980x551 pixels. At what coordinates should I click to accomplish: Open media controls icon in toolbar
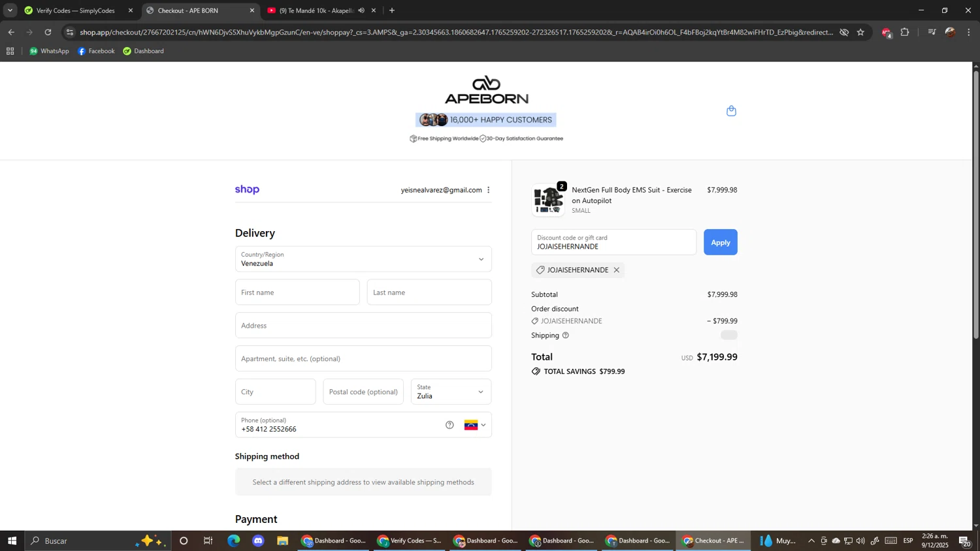(x=932, y=32)
